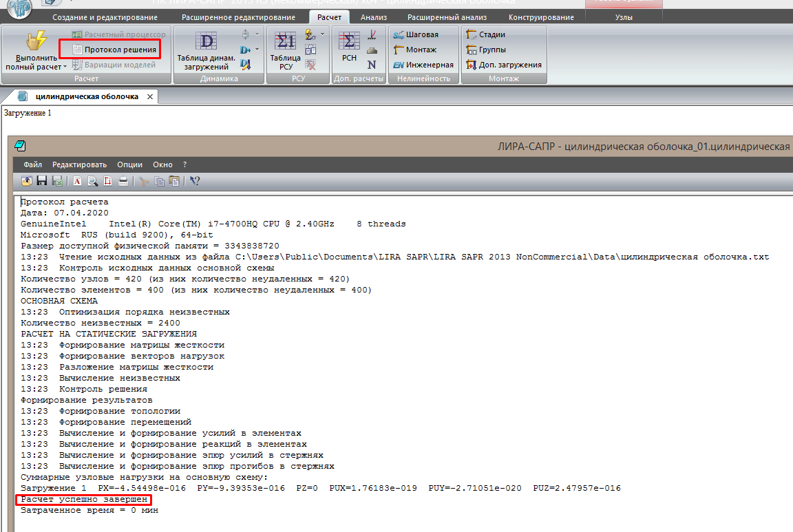Viewport: 793px width, 532px height.
Task: Switch to the Анализ ribbon tab
Action: [374, 17]
